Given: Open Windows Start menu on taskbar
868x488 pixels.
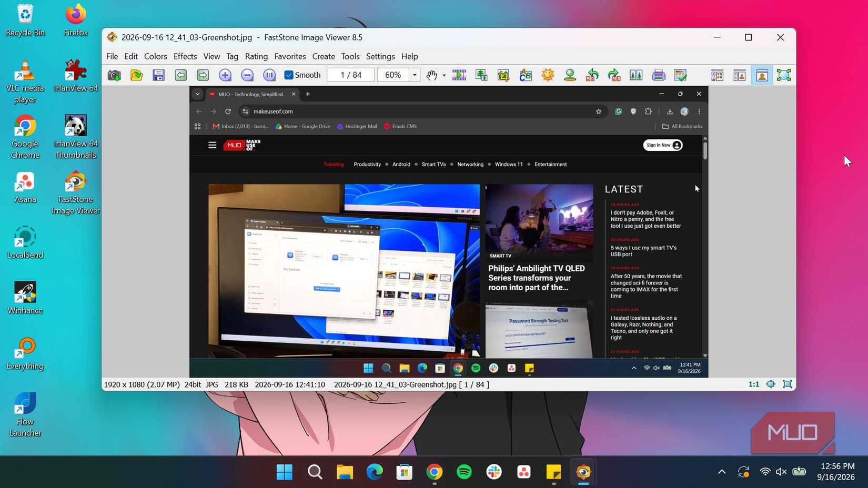Looking at the screenshot, I should point(285,472).
